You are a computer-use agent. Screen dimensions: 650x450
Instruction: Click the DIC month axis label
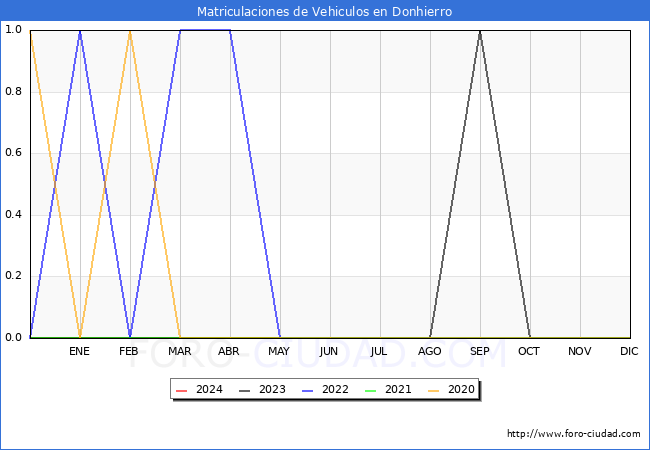(629, 351)
